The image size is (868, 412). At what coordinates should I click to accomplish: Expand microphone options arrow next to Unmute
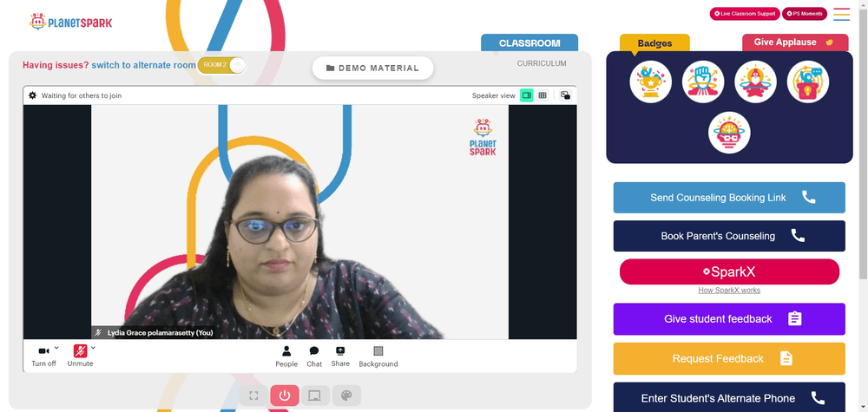coord(93,348)
